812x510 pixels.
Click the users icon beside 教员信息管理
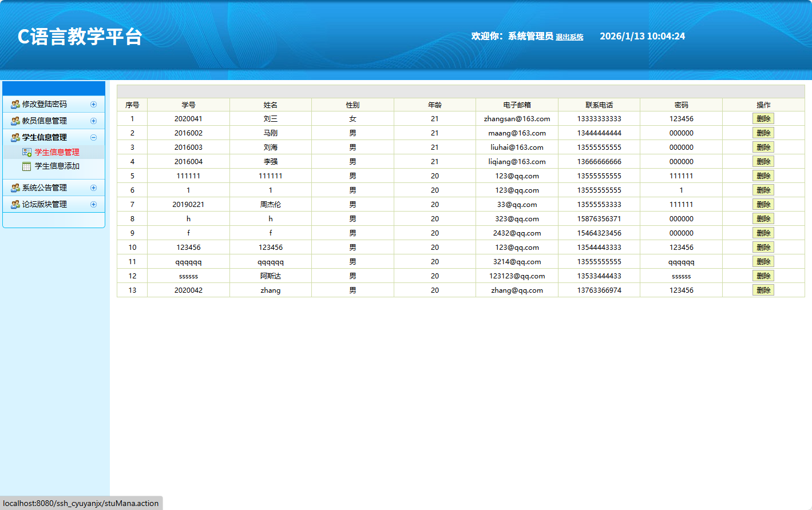pyautogui.click(x=15, y=121)
